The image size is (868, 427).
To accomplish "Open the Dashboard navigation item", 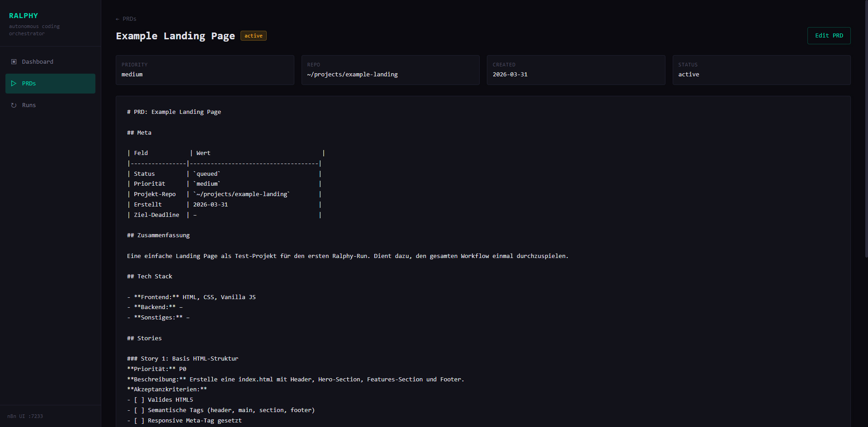I will [38, 62].
